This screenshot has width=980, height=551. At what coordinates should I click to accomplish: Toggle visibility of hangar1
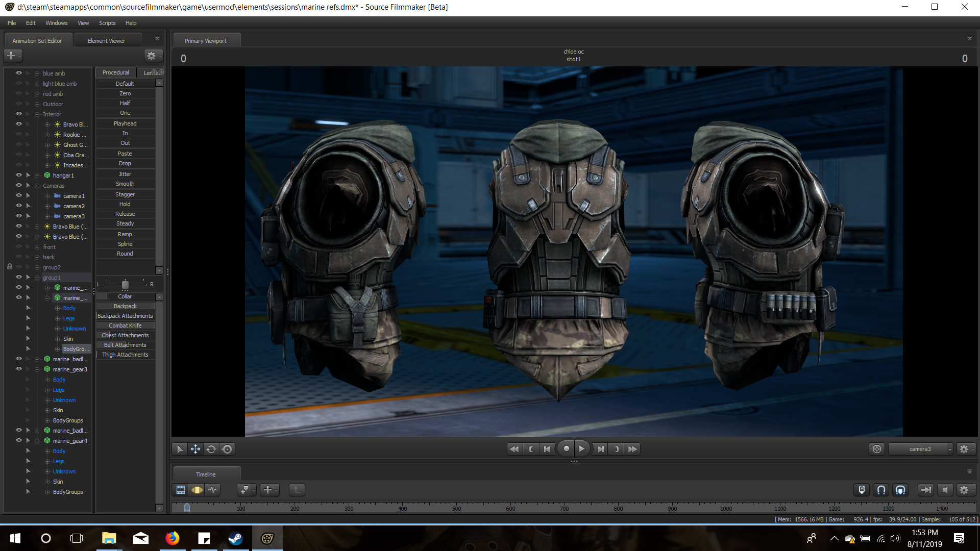pyautogui.click(x=19, y=175)
